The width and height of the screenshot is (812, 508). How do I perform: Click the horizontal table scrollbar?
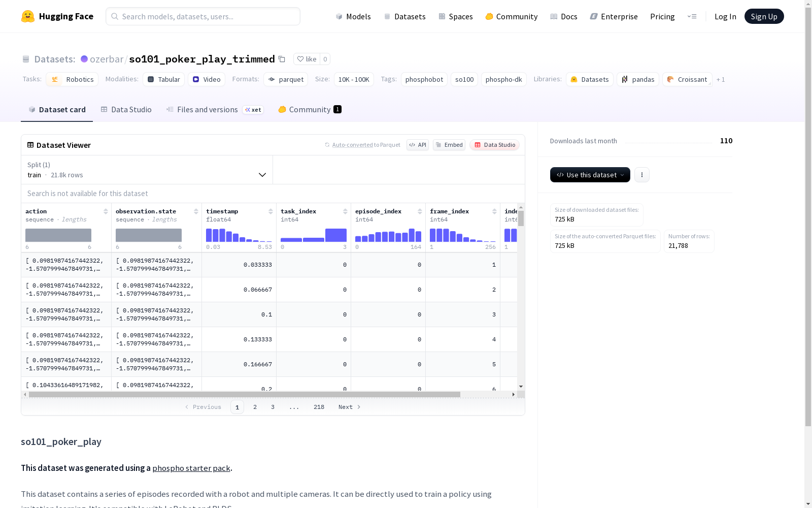tap(245, 394)
